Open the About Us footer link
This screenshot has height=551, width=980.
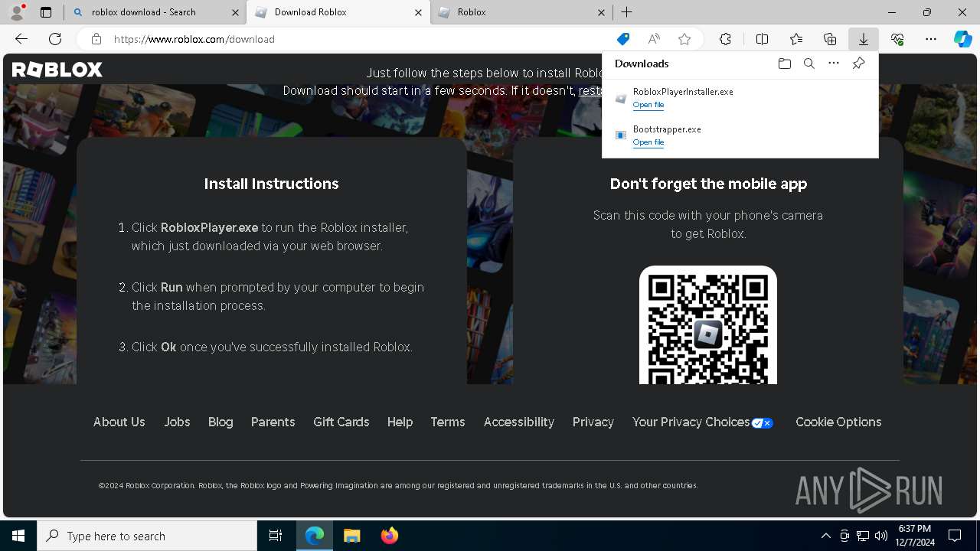[x=119, y=422]
